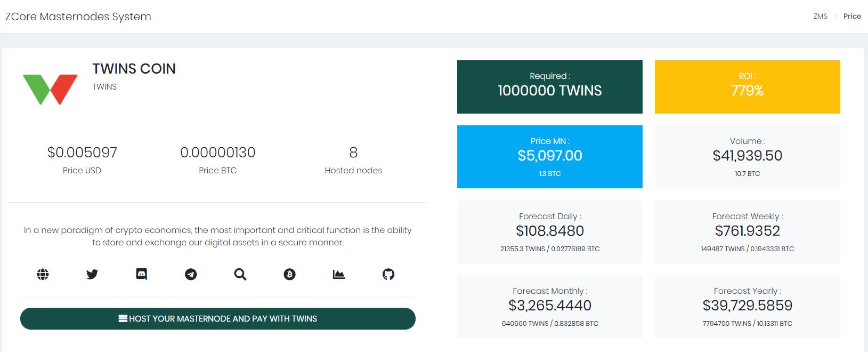Click the green Required 1000000 TWINS card
The image size is (868, 352).
[549, 87]
